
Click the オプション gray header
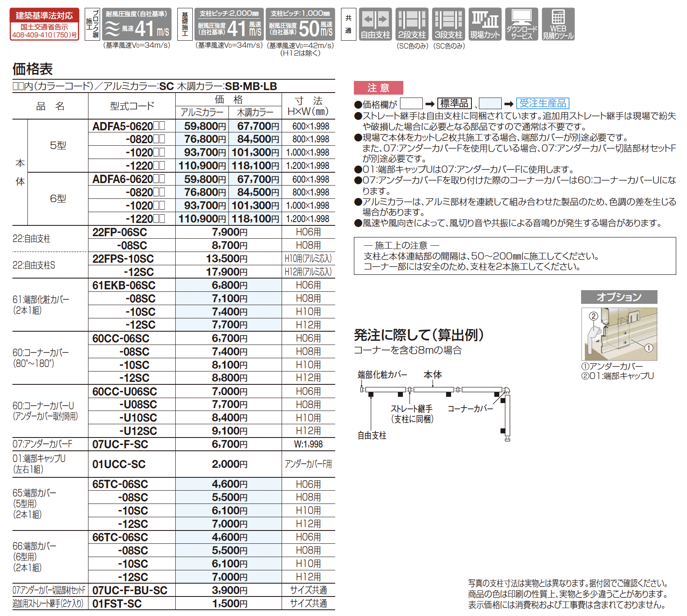click(619, 297)
